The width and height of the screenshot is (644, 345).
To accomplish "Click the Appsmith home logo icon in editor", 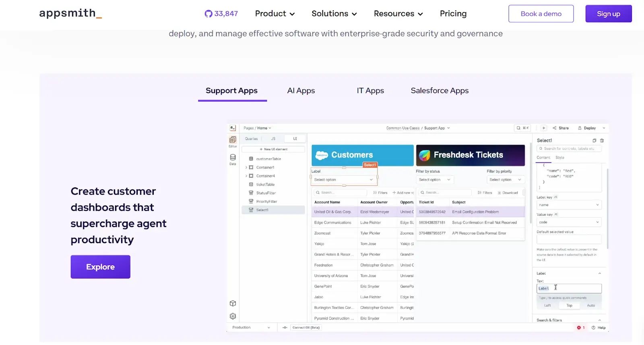I will 233,128.
